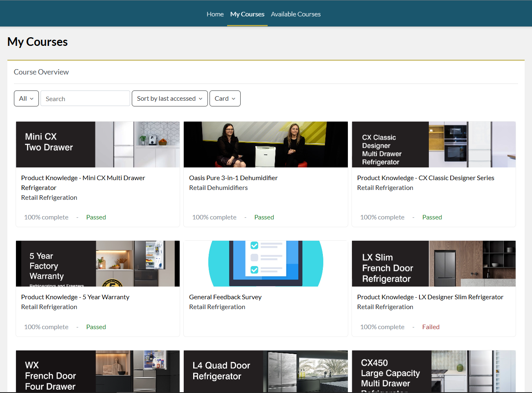Open 5 Year Factory Warranty thumbnail
The image size is (532, 393).
tap(98, 264)
